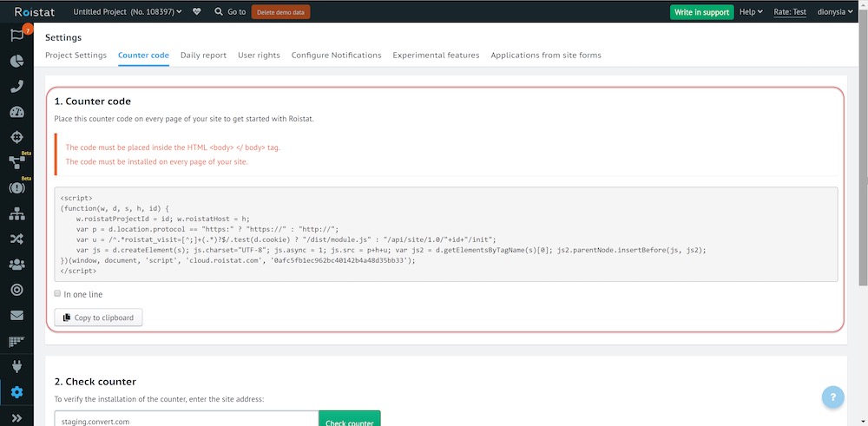
Task: Open the Help dropdown menu
Action: [x=750, y=12]
